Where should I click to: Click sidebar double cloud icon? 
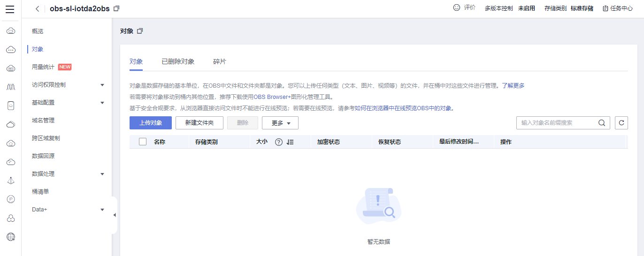11,125
